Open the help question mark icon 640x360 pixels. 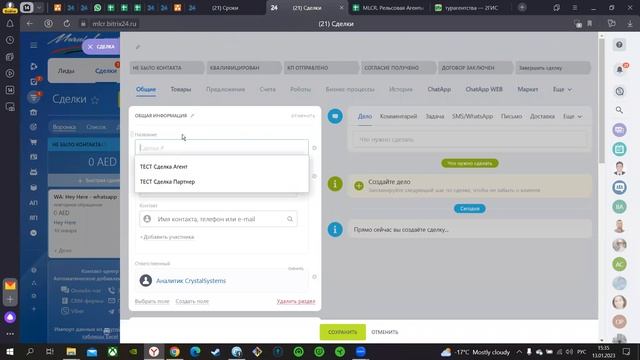(x=619, y=44)
